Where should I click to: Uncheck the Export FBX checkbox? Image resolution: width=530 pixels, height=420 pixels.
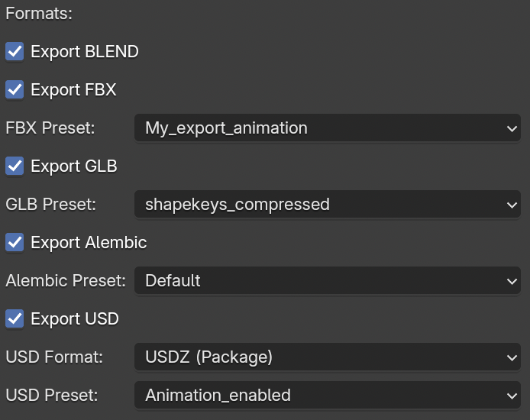[x=15, y=90]
